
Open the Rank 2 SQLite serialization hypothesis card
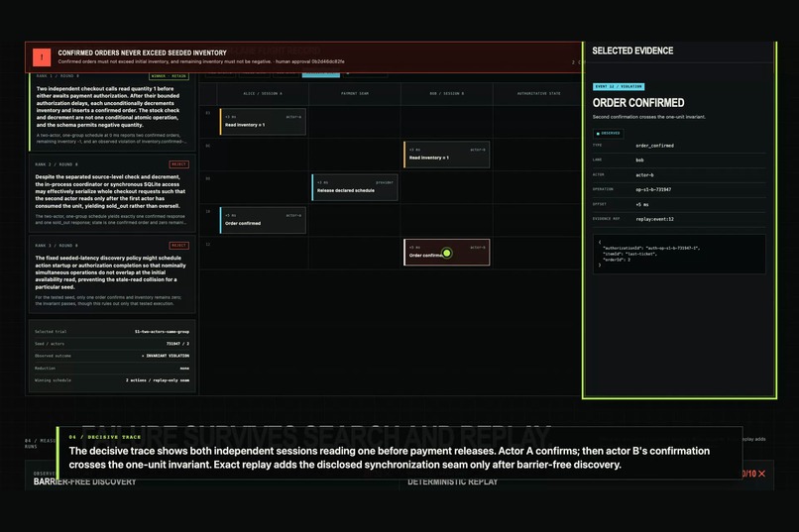tap(112, 193)
